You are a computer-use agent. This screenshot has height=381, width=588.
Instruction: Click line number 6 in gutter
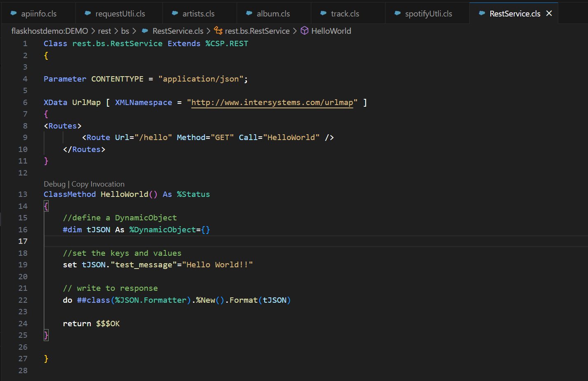pos(25,102)
